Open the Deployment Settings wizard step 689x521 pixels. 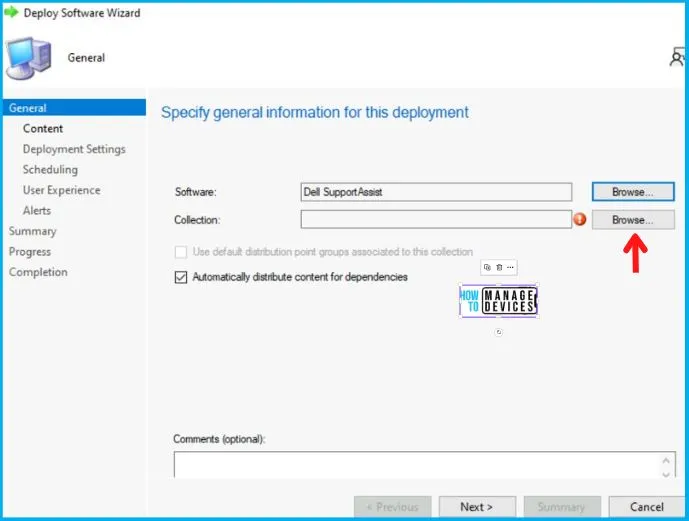[74, 149]
